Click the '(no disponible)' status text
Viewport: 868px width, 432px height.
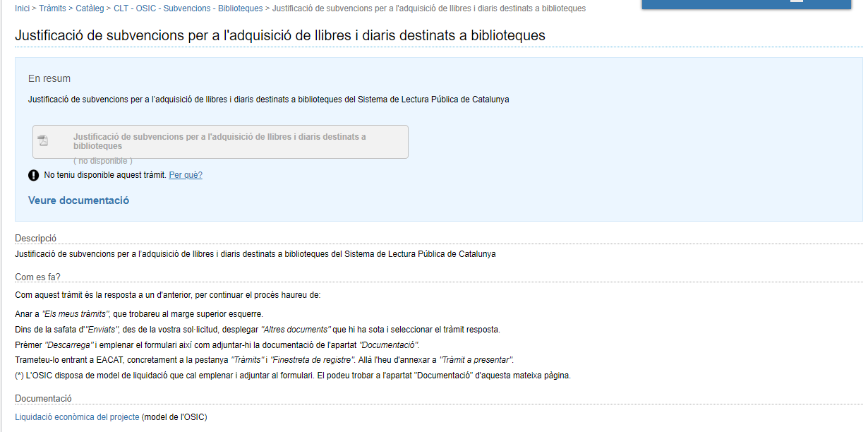(103, 161)
